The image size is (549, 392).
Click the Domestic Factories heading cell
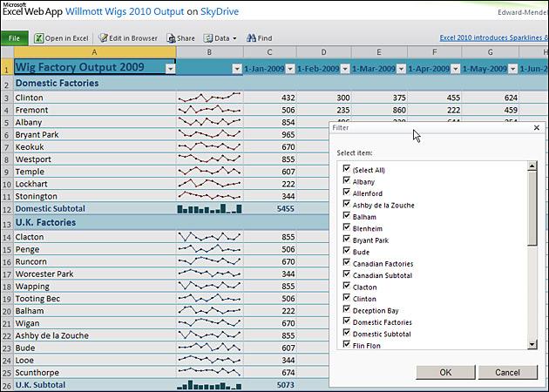94,83
